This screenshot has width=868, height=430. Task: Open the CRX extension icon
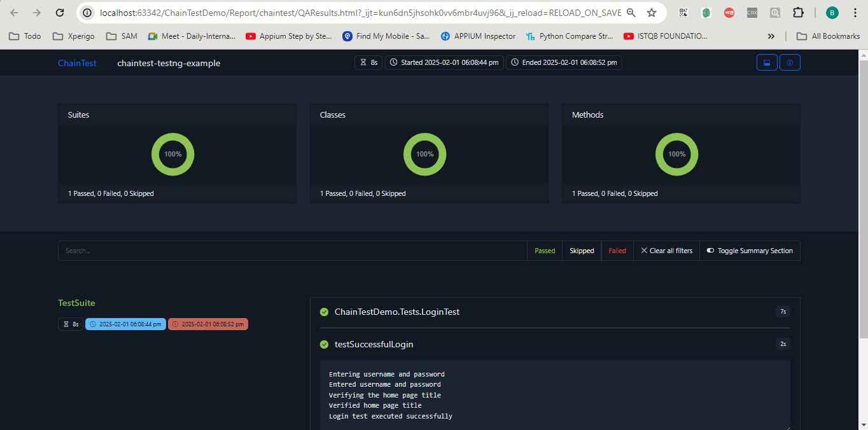coord(752,13)
